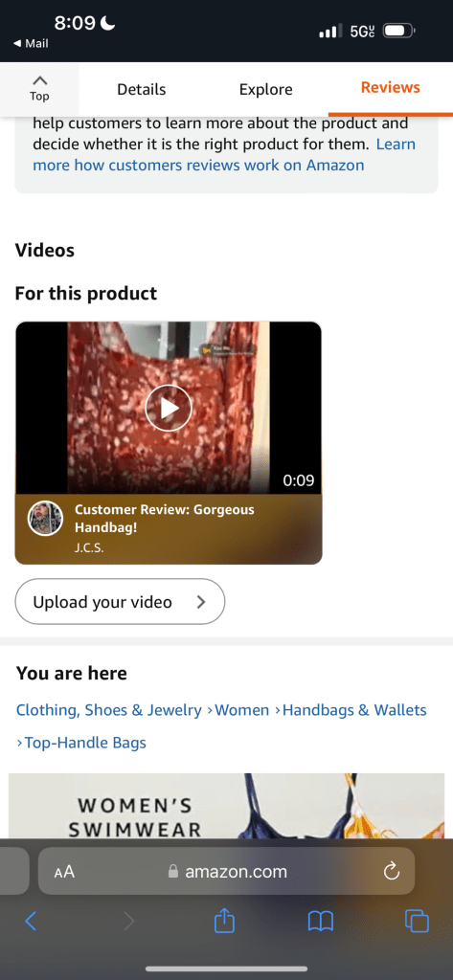Open Safari bookmarks icon

click(x=320, y=921)
